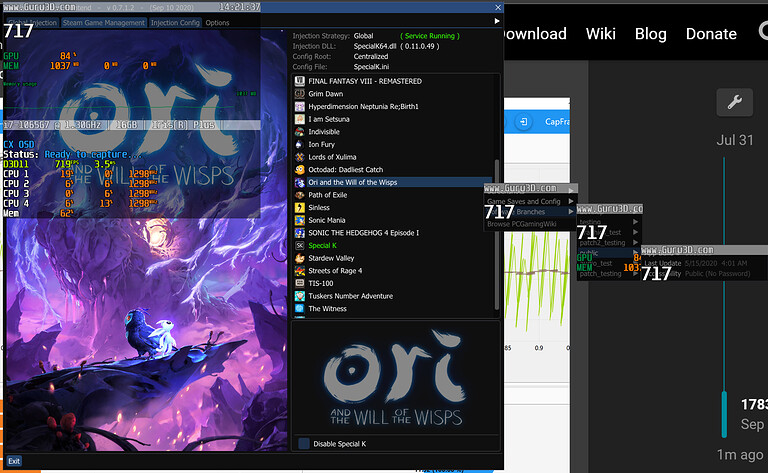Click the Stardew Valley game icon

pyautogui.click(x=300, y=258)
